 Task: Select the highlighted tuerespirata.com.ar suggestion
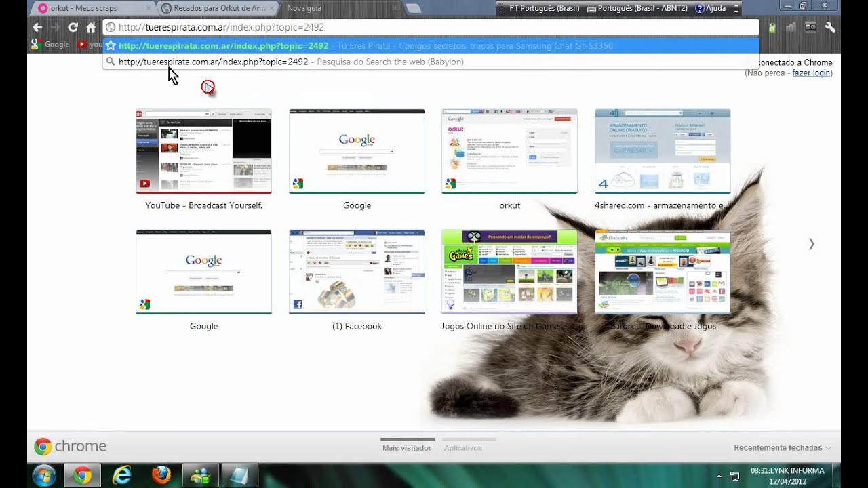(431, 46)
